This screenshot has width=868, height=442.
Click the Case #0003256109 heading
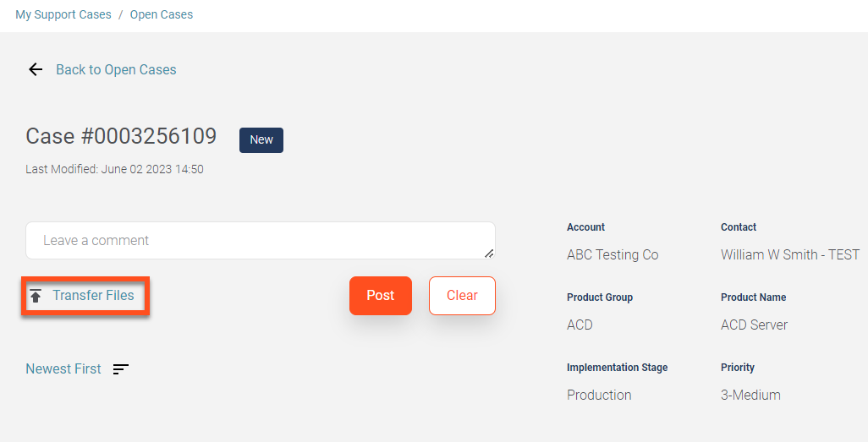click(121, 136)
